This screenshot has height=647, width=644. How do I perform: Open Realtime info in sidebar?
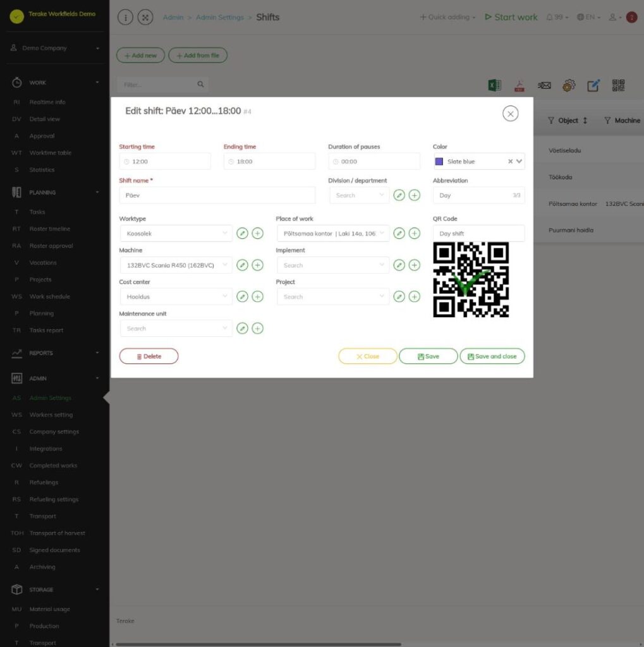pyautogui.click(x=47, y=102)
